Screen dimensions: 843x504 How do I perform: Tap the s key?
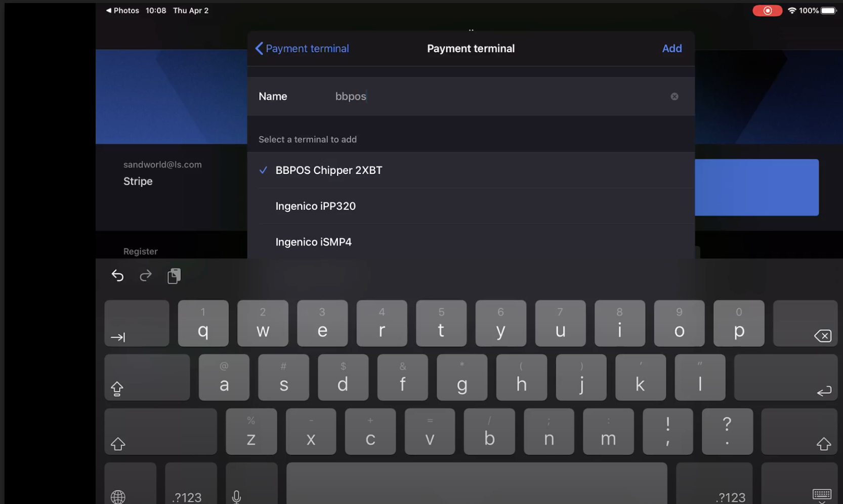click(x=283, y=377)
